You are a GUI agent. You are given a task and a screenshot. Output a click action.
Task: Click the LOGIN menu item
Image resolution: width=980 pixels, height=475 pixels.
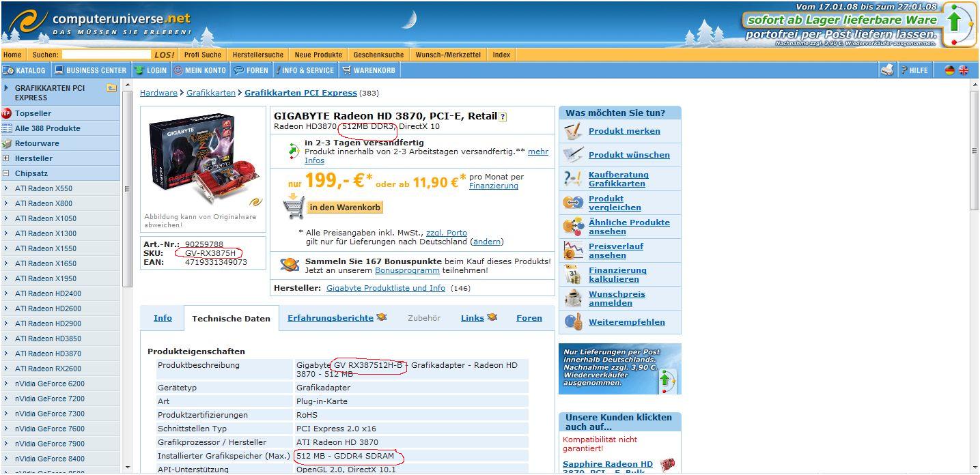pos(151,70)
